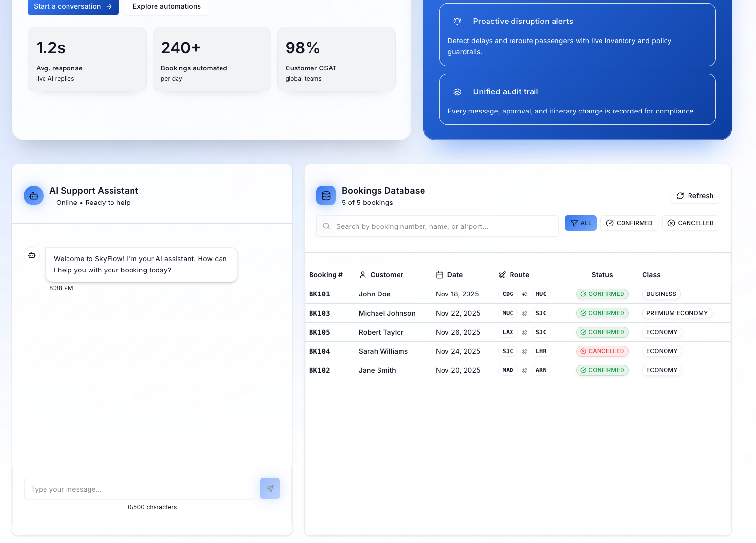Image resolution: width=756 pixels, height=543 pixels.
Task: Click the booking number search field
Action: [x=437, y=226]
